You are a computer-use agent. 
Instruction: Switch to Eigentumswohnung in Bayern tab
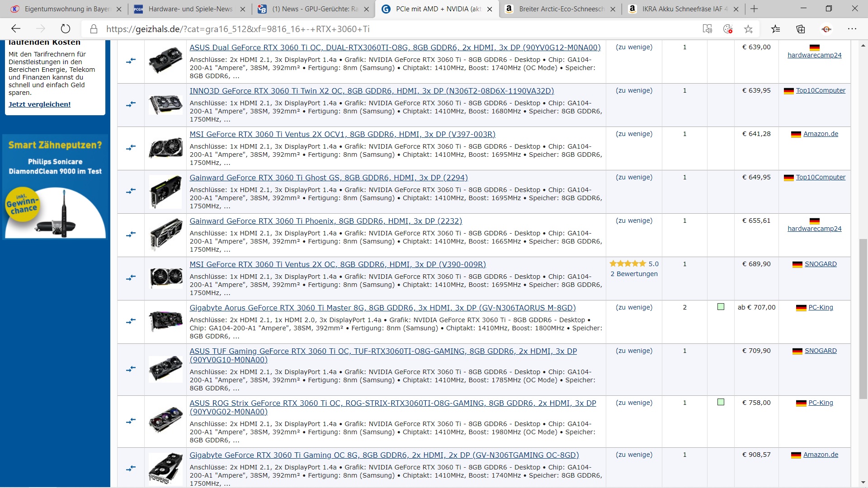tap(67, 9)
